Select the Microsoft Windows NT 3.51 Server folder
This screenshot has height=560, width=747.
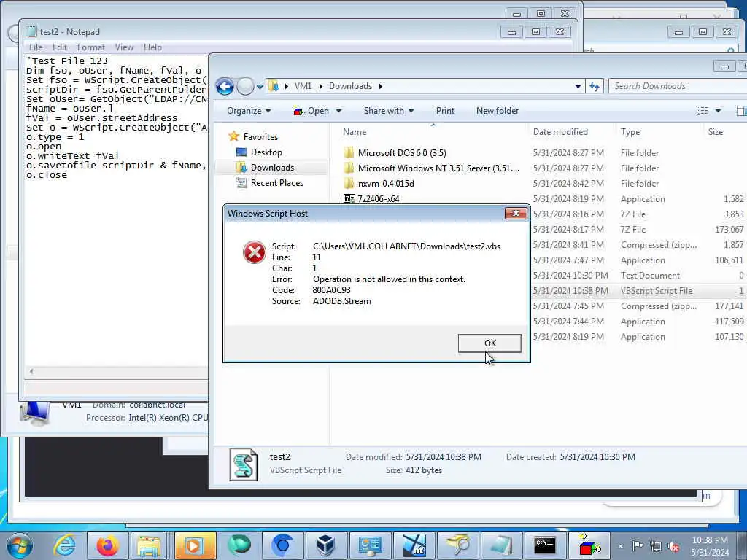coord(438,168)
